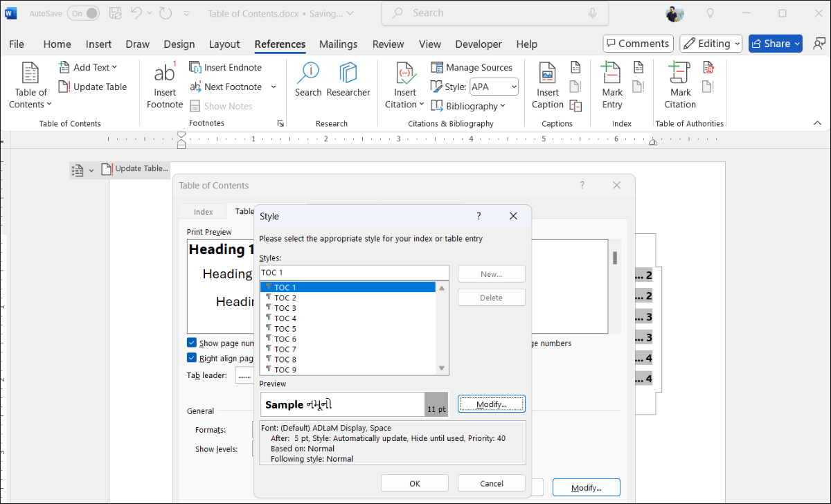Click Mark Entry in Index group
The image size is (831, 504).
click(x=612, y=86)
